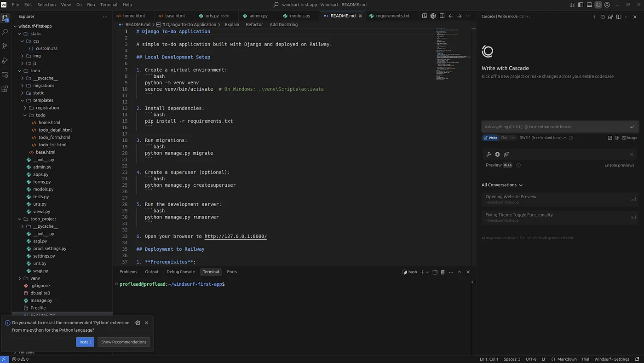The width and height of the screenshot is (644, 363).
Task: Start a new Cascade conversation with the plus icon
Action: tap(594, 17)
